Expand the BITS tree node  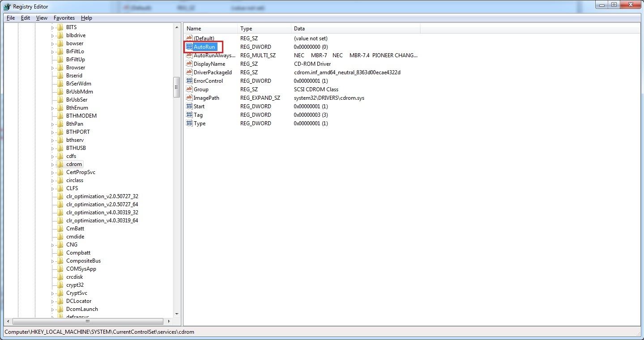click(x=52, y=28)
